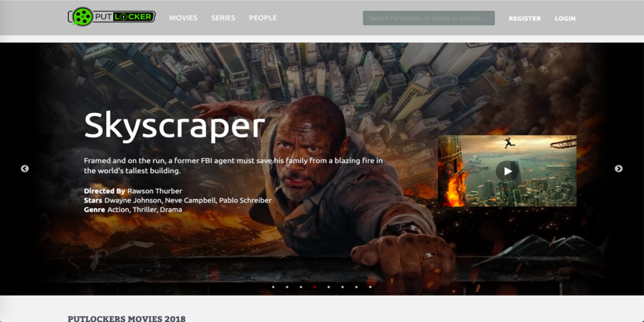Go to previous slide with left arrow
The image size is (644, 322).
pos(24,169)
